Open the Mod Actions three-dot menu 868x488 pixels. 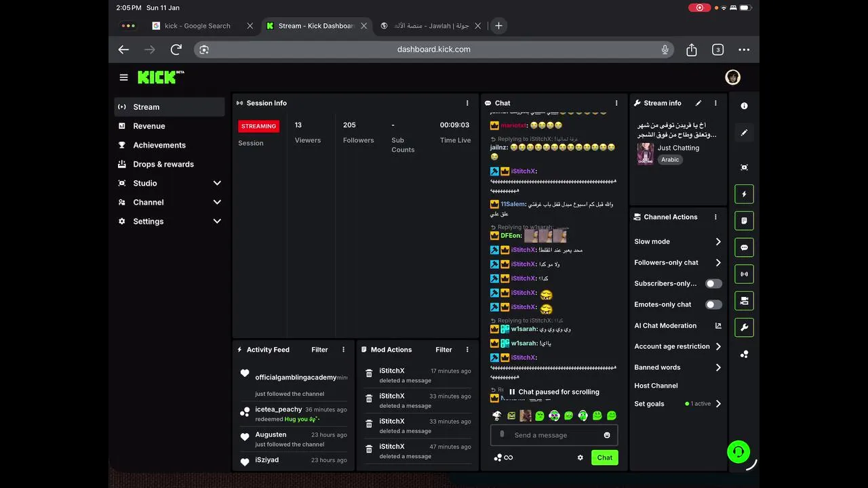click(x=467, y=350)
